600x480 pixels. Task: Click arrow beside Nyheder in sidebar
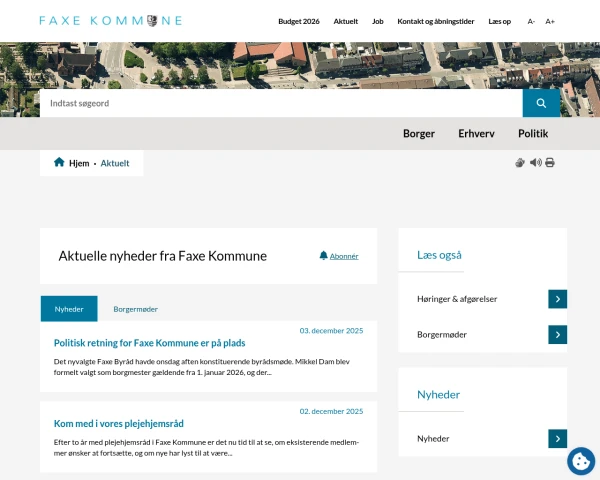pyautogui.click(x=557, y=438)
